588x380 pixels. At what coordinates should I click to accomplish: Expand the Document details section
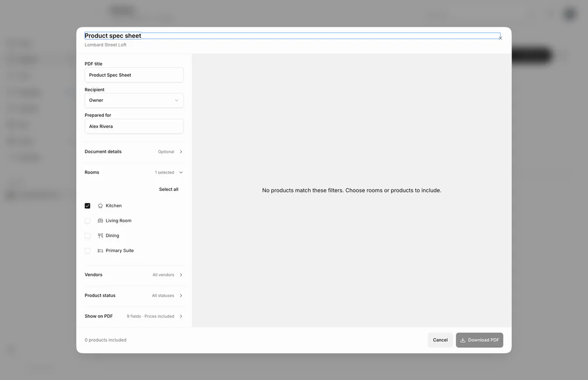134,152
